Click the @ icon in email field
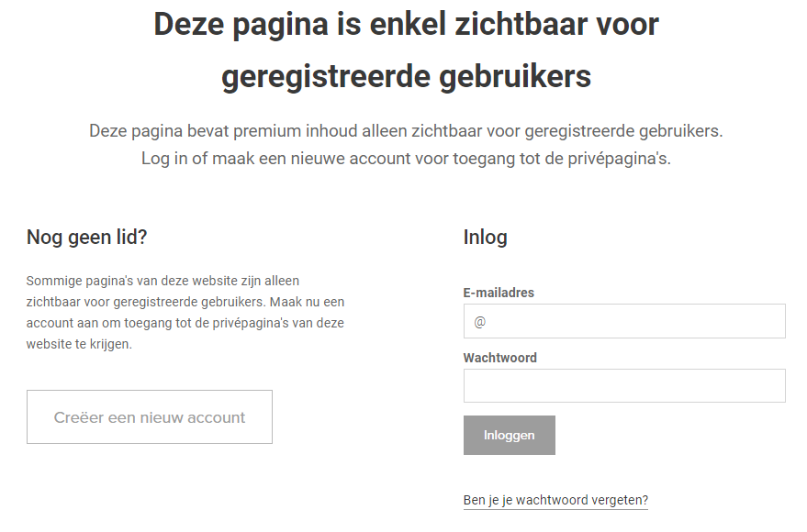 tap(480, 323)
